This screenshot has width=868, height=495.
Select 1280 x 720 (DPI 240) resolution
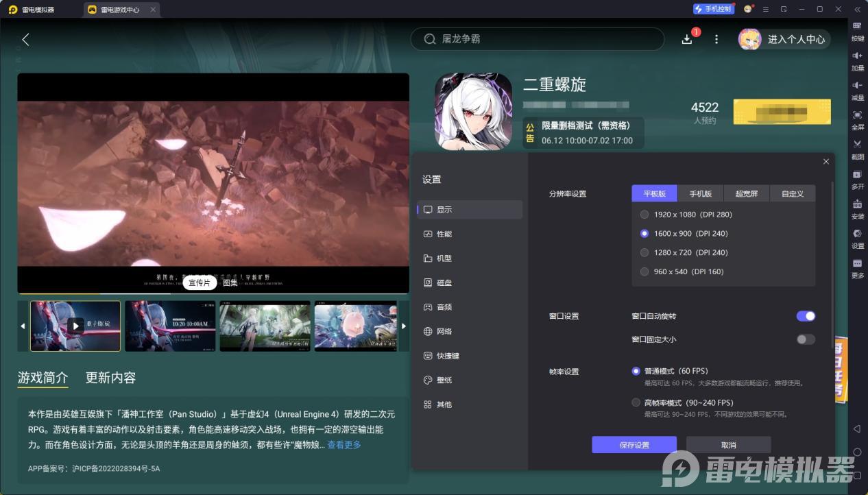click(x=684, y=252)
